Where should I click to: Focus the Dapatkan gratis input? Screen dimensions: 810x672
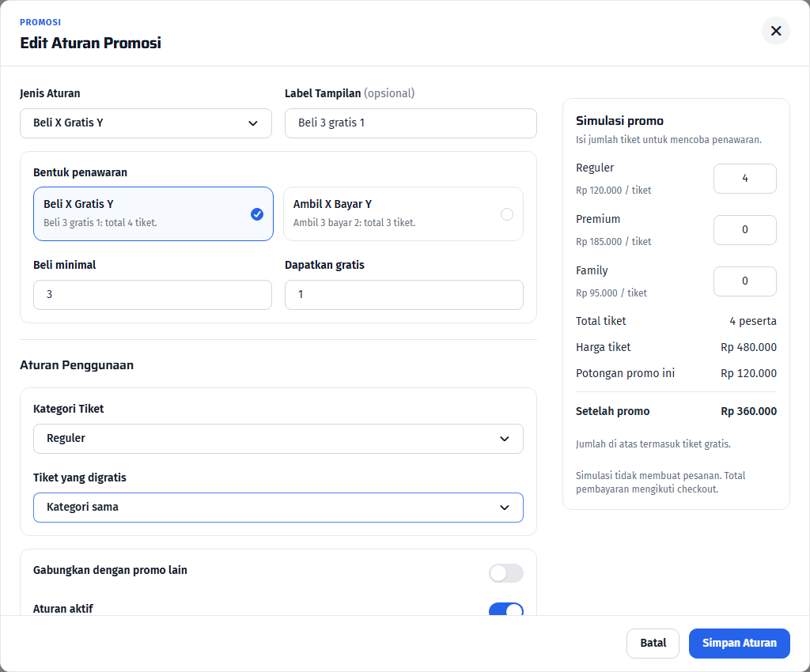[x=404, y=295]
